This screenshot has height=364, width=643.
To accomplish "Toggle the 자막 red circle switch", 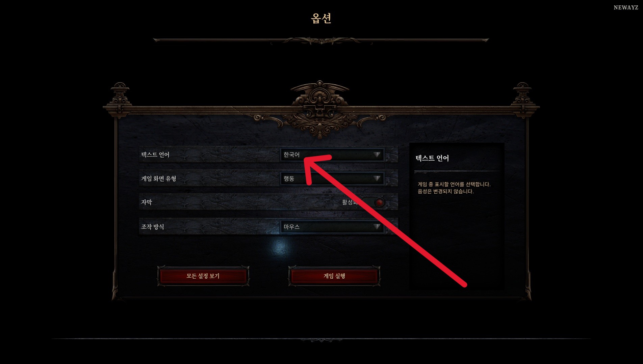I will tap(379, 202).
